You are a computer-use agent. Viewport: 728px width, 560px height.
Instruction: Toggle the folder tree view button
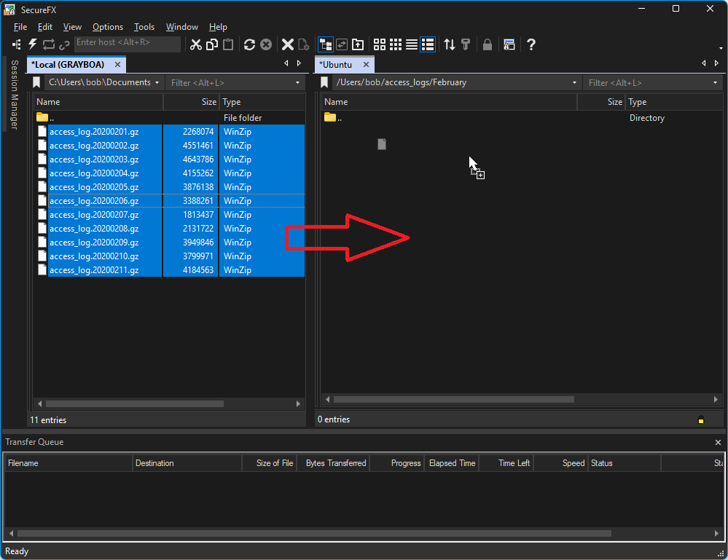[325, 44]
